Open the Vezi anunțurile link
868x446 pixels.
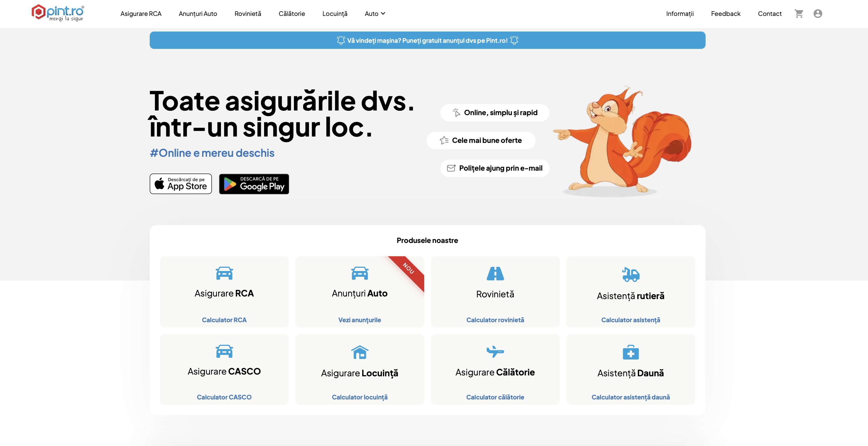point(360,320)
